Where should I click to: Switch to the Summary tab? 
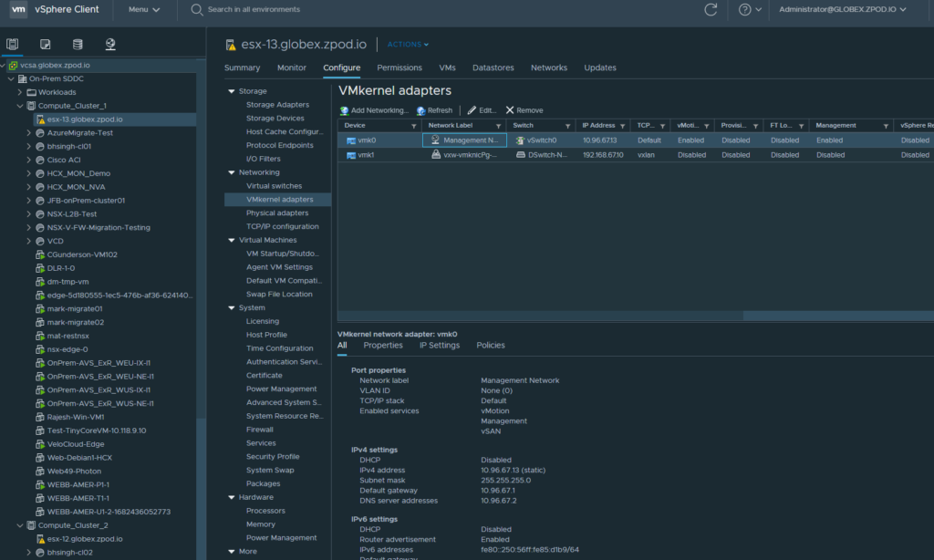click(242, 67)
